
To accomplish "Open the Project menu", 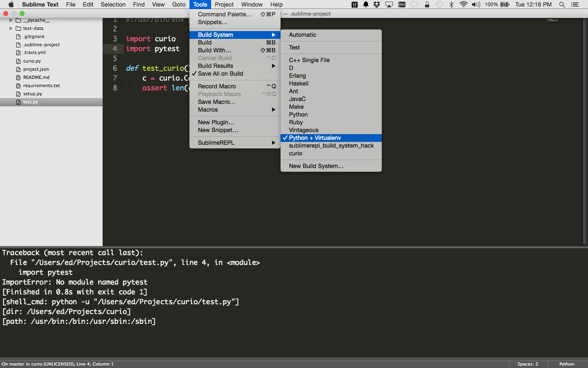I will pos(224,4).
